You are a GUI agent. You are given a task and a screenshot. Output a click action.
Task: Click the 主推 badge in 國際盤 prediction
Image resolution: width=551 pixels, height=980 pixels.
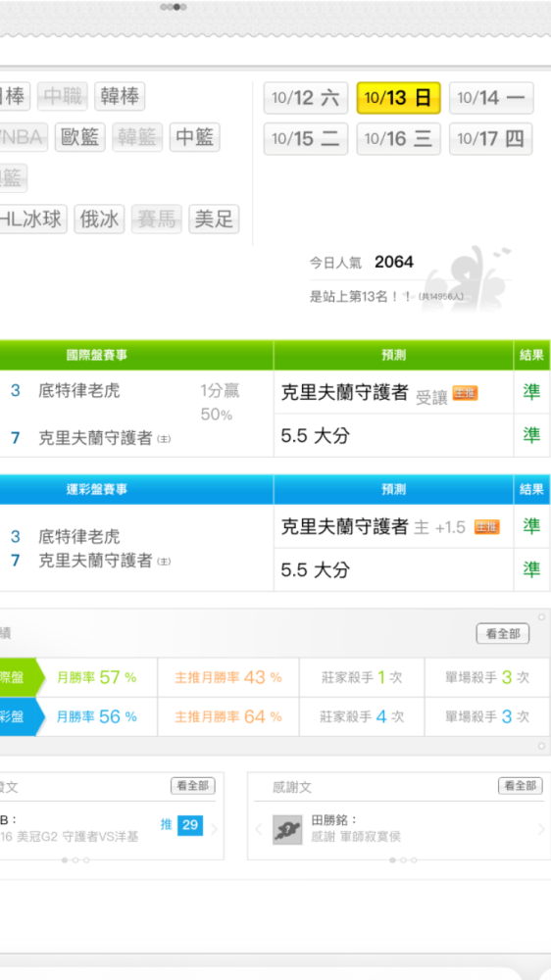465,393
